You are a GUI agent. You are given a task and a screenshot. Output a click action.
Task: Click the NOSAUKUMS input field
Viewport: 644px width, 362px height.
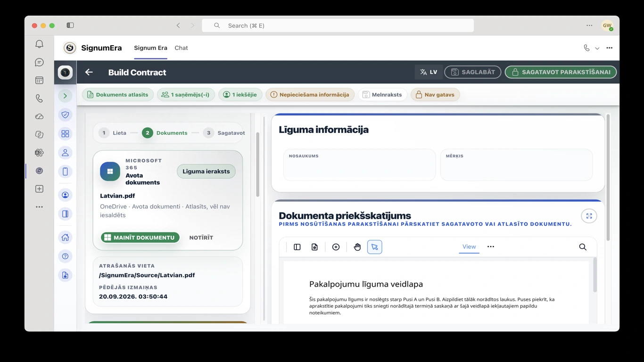tap(359, 165)
